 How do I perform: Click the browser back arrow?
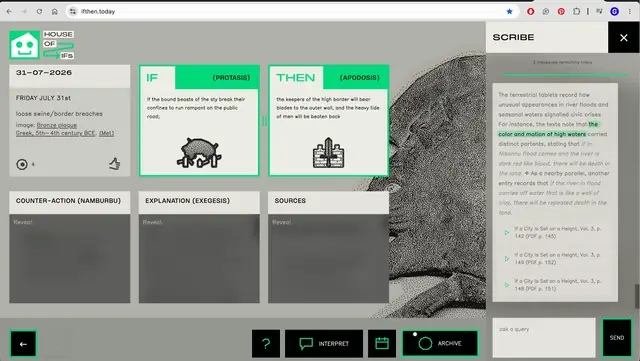(9, 11)
